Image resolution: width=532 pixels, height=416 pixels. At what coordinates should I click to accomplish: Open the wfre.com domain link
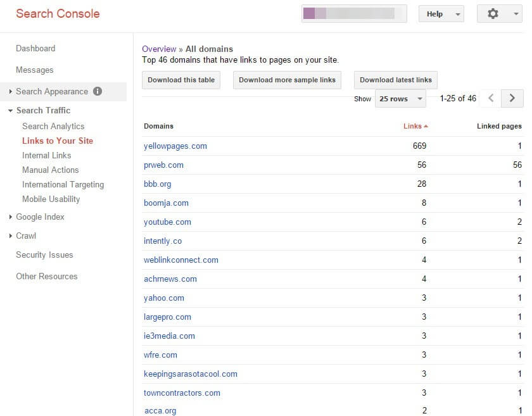(160, 355)
